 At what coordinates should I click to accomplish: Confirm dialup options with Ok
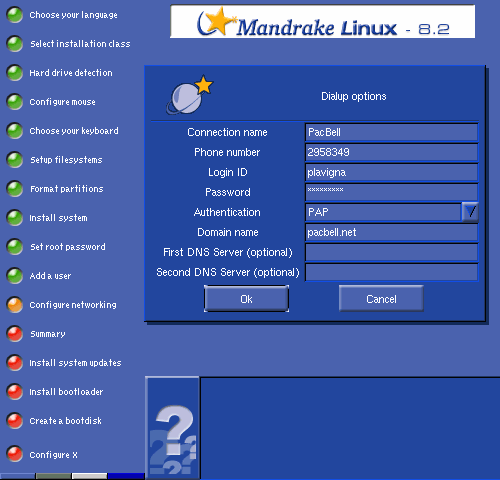coord(246,299)
